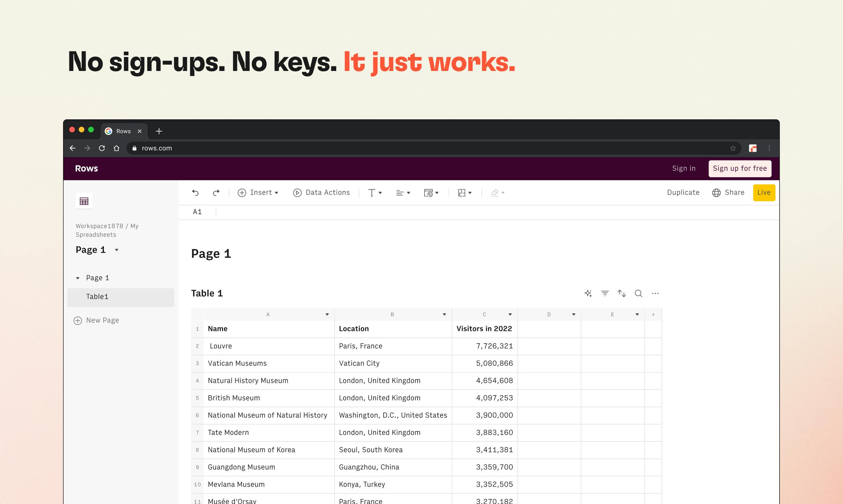Click the filter icon above the table
The image size is (843, 504).
[x=605, y=293]
